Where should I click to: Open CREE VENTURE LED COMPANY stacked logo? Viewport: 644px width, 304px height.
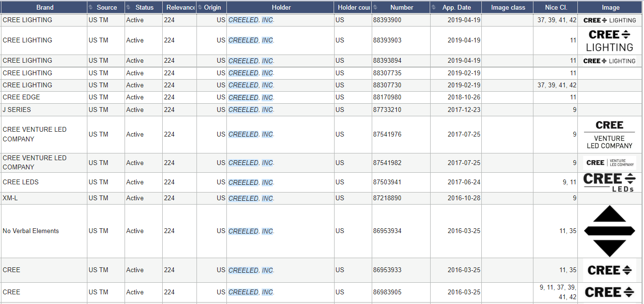coord(609,135)
